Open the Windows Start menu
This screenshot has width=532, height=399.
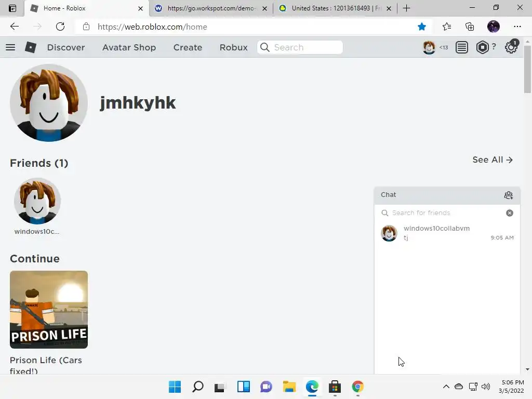[175, 387]
